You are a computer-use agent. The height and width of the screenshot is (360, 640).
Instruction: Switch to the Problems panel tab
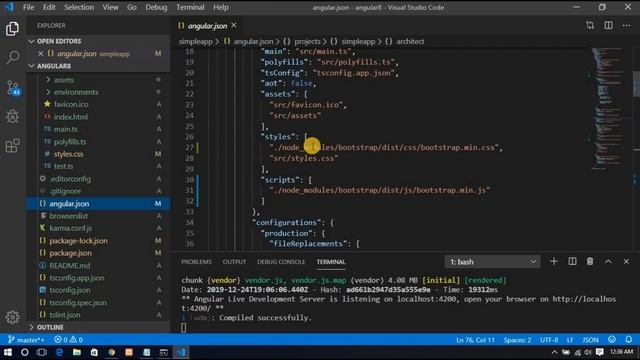coord(196,262)
